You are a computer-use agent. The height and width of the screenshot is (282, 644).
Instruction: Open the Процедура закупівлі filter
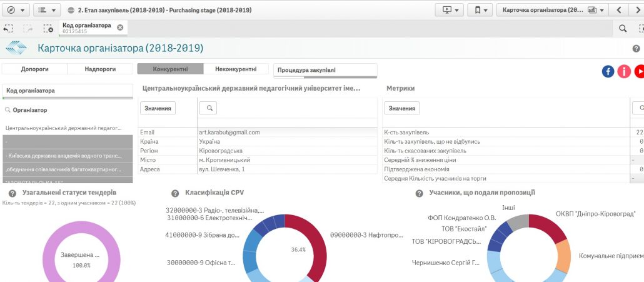[325, 70]
